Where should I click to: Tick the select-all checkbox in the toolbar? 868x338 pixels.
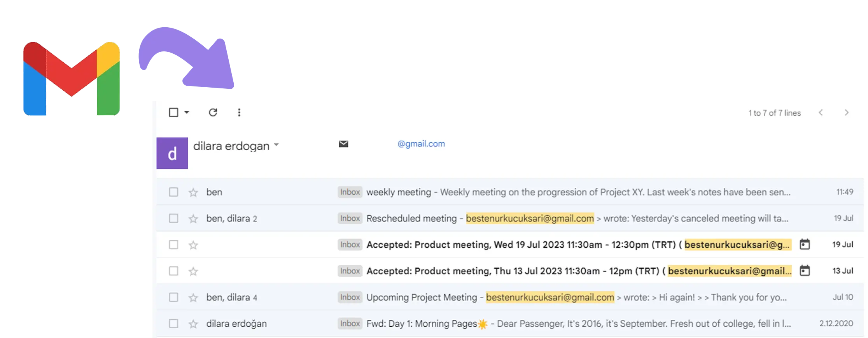[x=173, y=113]
